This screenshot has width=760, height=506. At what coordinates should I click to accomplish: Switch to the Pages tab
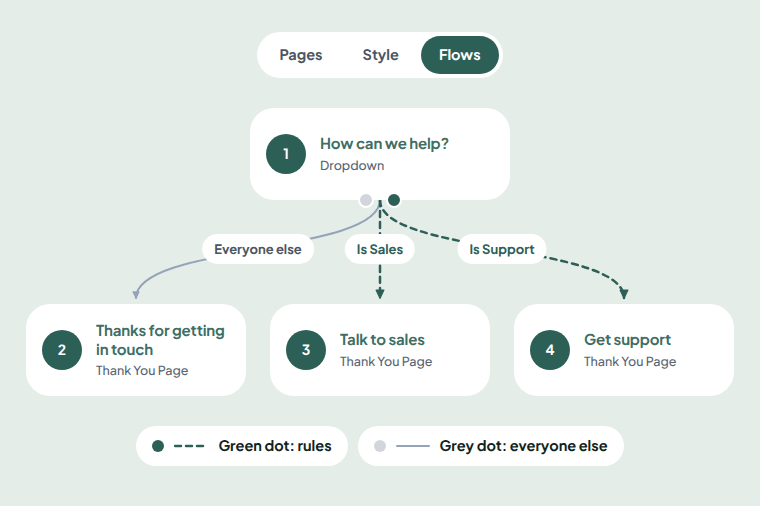301,55
